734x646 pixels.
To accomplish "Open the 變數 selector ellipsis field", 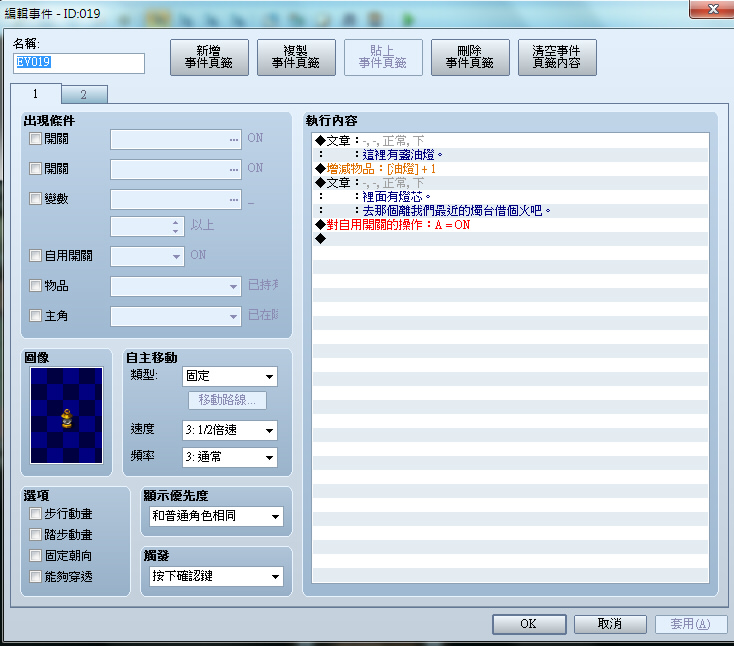I will coord(176,199).
